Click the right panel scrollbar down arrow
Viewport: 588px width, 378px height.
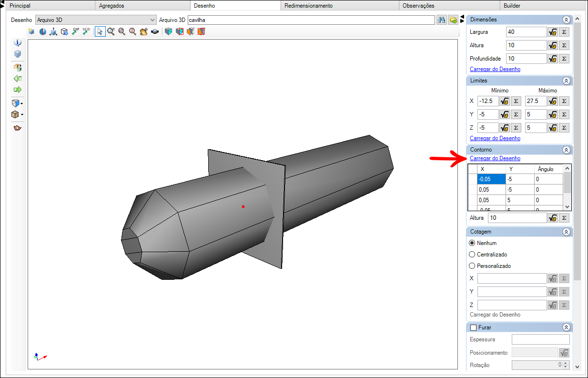click(x=577, y=367)
